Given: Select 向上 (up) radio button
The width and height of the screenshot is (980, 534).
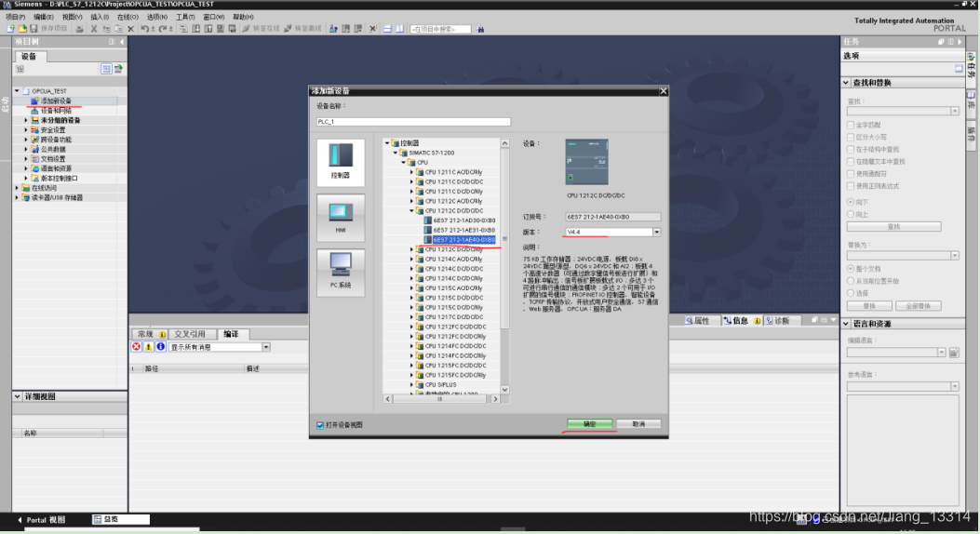Looking at the screenshot, I should [851, 214].
